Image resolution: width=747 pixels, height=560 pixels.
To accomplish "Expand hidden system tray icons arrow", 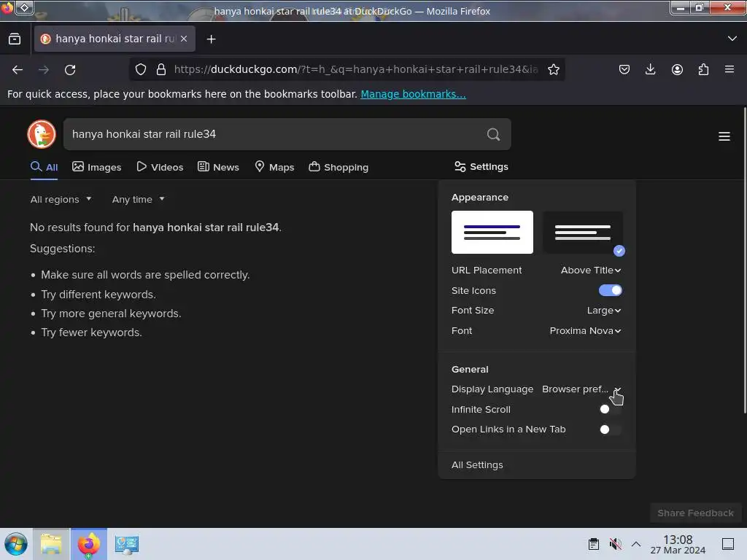I will tap(636, 544).
